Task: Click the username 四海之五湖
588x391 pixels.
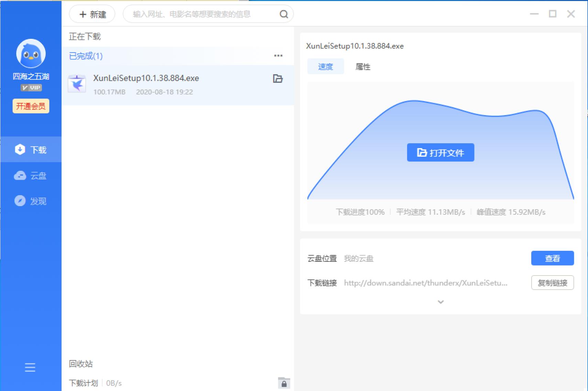Action: click(31, 76)
